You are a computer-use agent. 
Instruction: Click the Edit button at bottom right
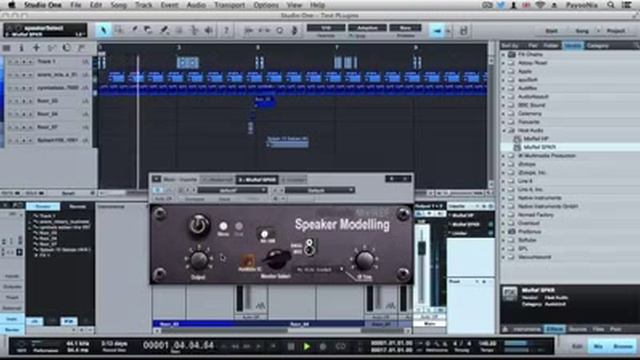[x=577, y=347]
